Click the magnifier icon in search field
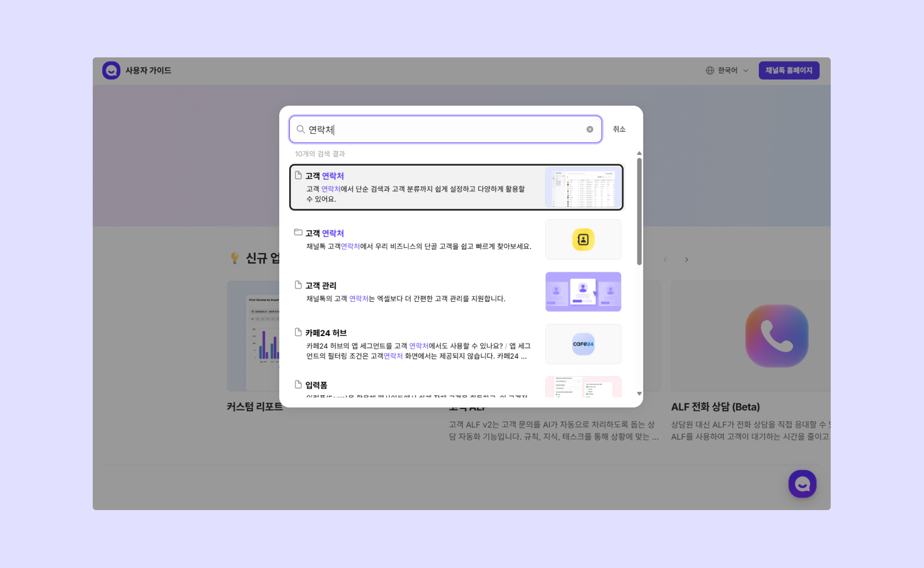 300,129
